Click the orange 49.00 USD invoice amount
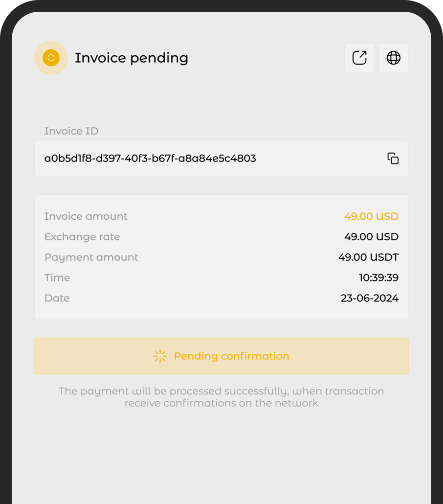The width and height of the screenshot is (443, 504). [371, 216]
